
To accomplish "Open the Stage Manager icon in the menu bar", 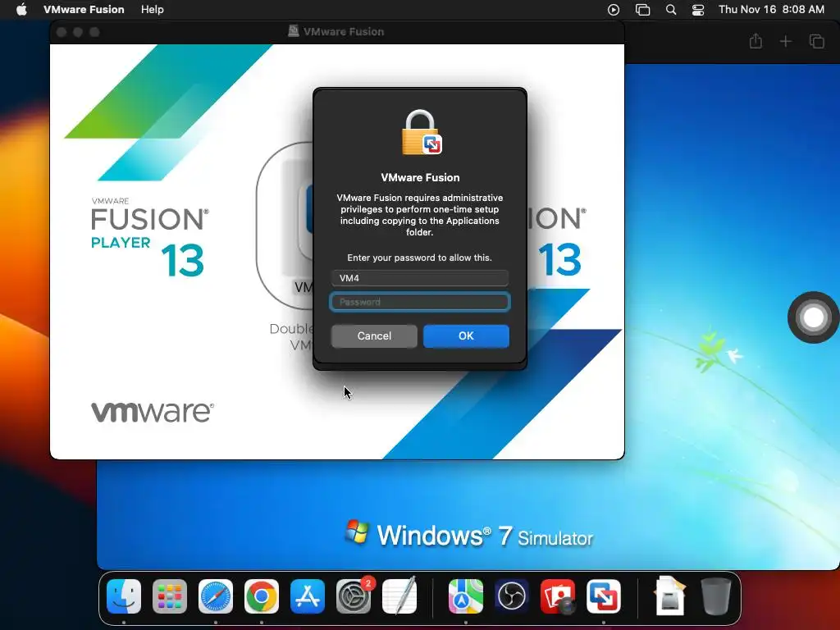I will tap(642, 10).
